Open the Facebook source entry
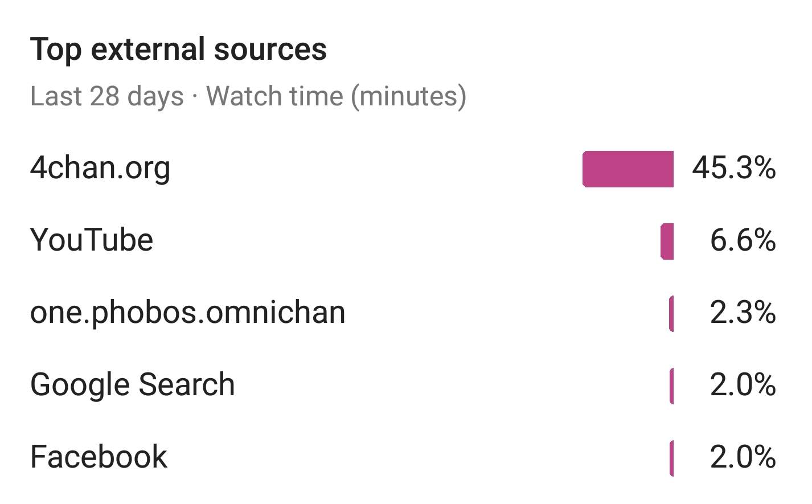 [99, 457]
